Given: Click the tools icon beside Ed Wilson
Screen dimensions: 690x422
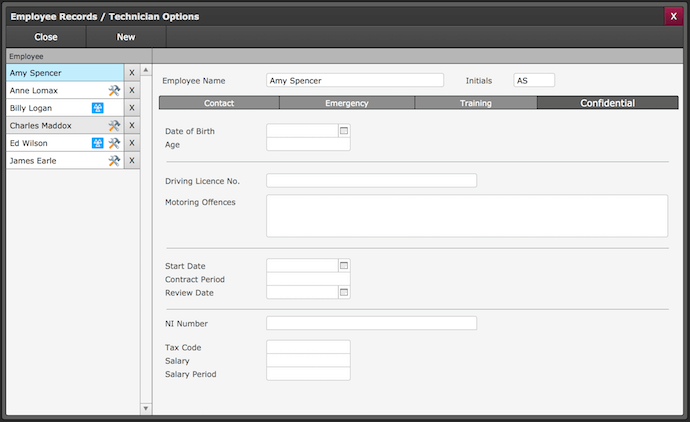Looking at the screenshot, I should (x=114, y=143).
